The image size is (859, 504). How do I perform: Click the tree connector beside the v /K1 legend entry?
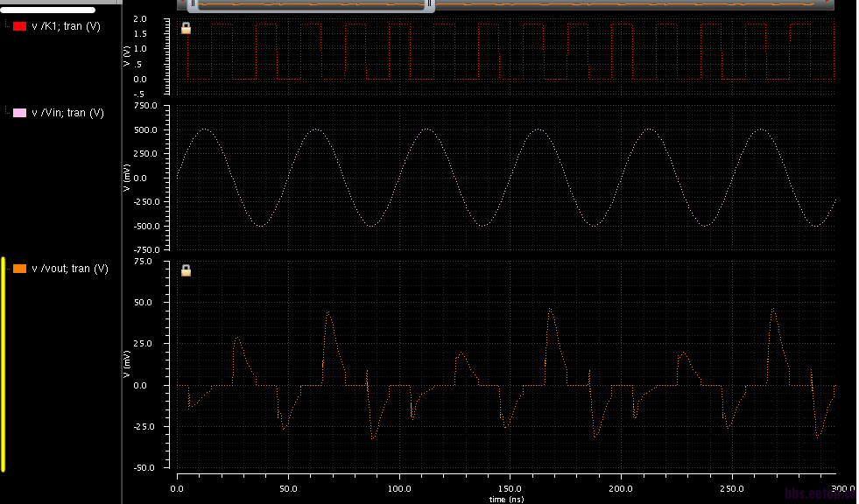[x=7, y=24]
